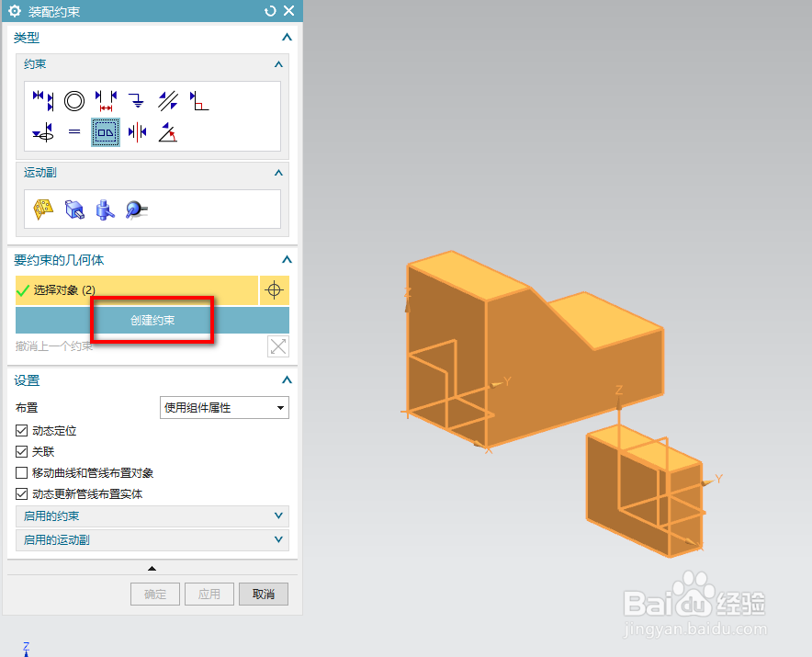
Task: Click the 撤消上一个约束 label
Action: point(54,346)
